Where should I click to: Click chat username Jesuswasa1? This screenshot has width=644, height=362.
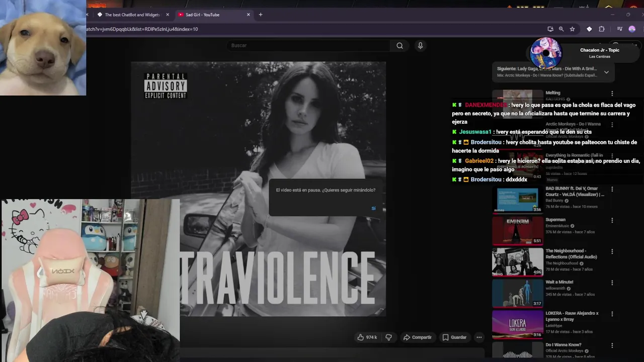coord(475,132)
